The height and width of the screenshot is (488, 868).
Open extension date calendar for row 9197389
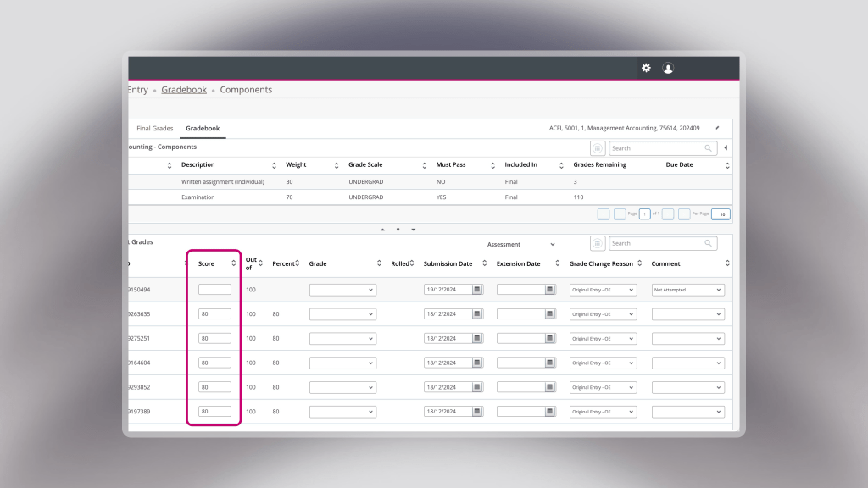click(549, 411)
